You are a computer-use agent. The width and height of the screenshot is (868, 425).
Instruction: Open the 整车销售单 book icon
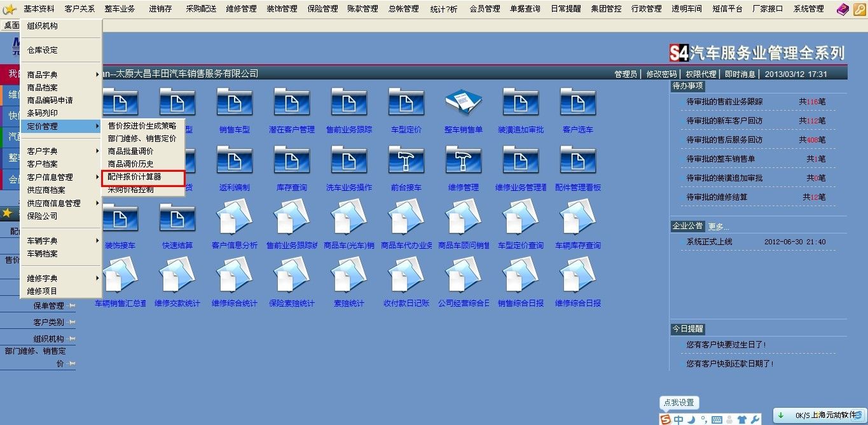(x=463, y=104)
